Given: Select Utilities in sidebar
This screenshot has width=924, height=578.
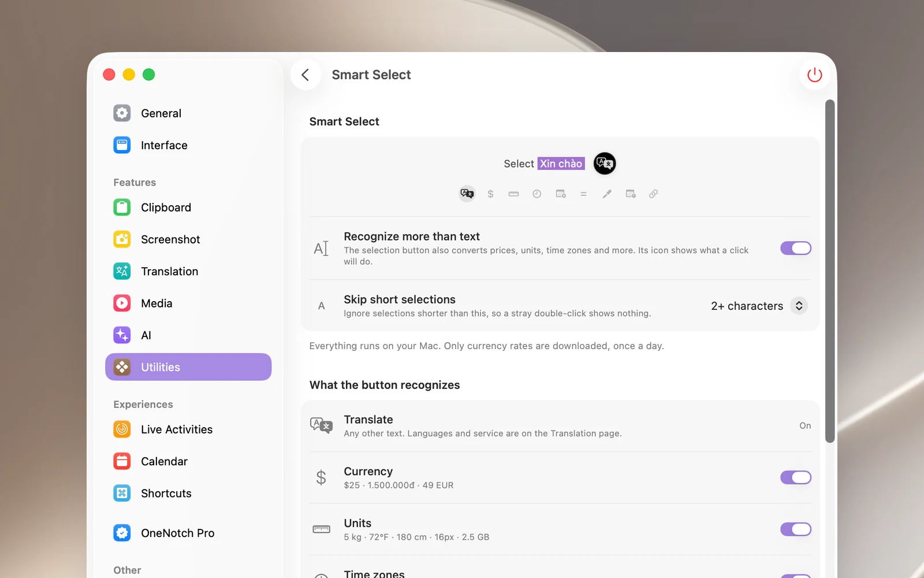Looking at the screenshot, I should click(x=188, y=367).
